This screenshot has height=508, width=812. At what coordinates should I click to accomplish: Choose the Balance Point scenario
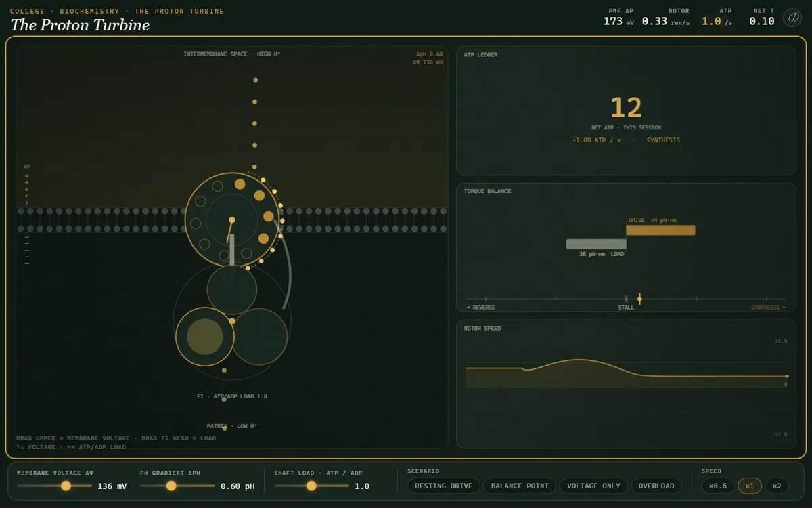520,486
